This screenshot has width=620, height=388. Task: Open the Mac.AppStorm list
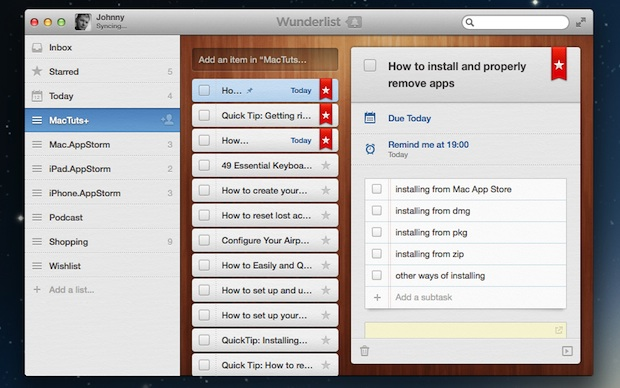click(102, 145)
